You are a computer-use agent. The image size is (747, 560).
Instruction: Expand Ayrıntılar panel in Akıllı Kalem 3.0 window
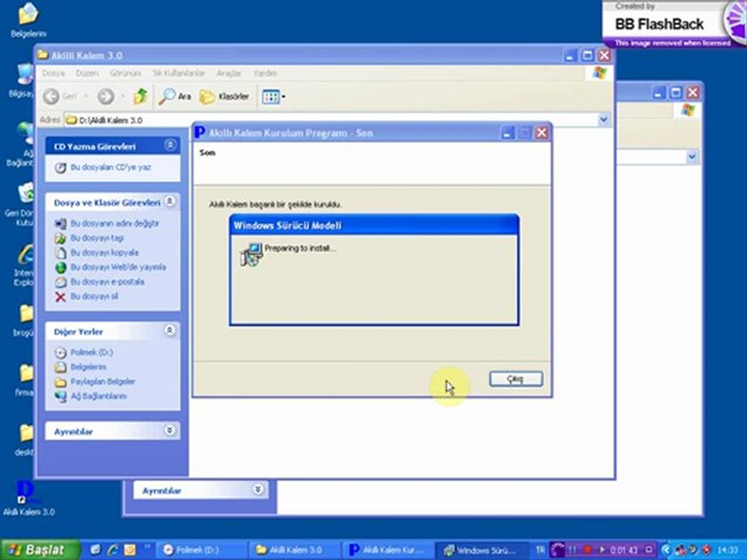click(170, 430)
